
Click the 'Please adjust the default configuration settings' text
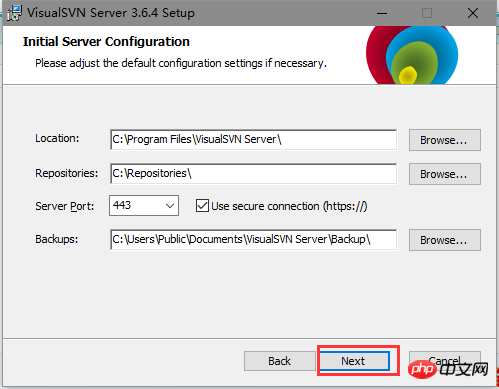pos(181,63)
